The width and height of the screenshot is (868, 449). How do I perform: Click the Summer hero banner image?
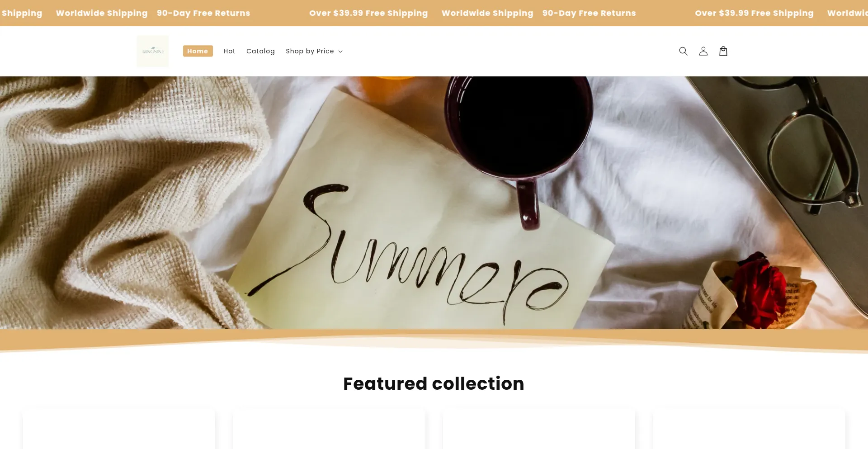coord(434,203)
